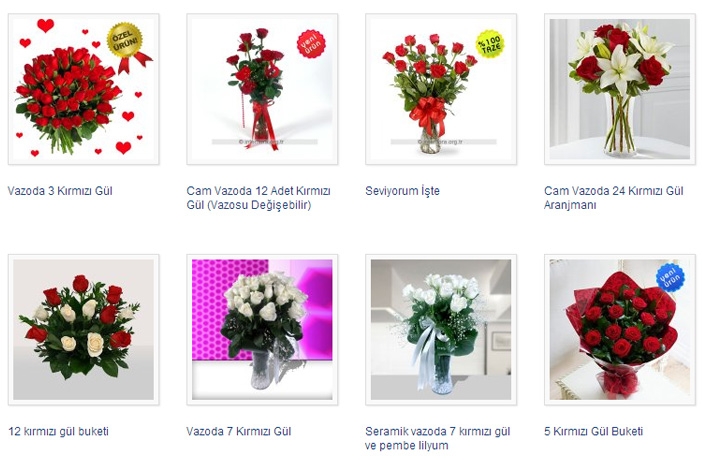Click the red yeni ürün badge

(311, 44)
